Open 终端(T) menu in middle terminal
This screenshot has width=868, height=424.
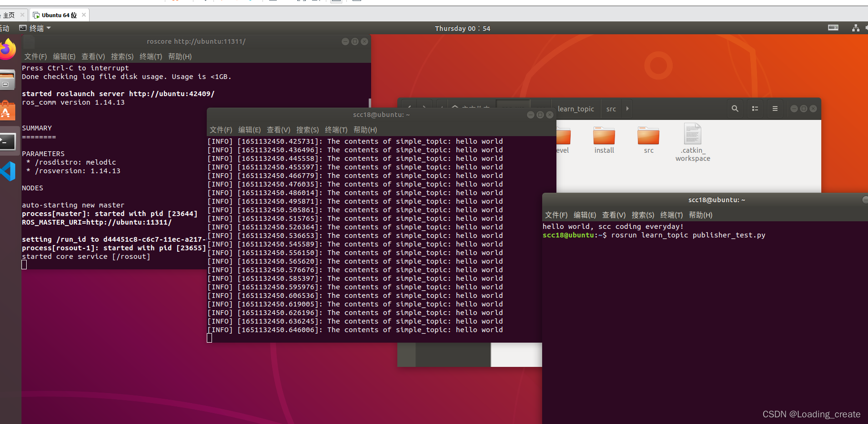tap(336, 130)
